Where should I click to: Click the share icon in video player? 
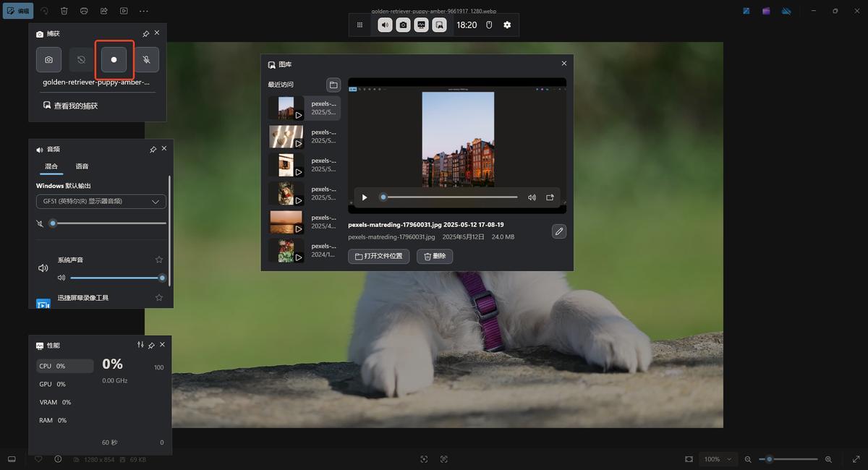click(x=550, y=197)
